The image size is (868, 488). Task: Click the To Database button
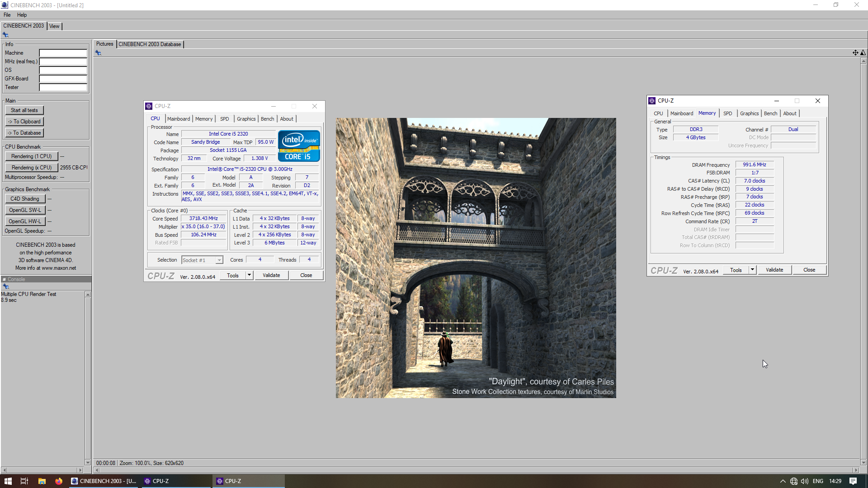[x=24, y=133]
